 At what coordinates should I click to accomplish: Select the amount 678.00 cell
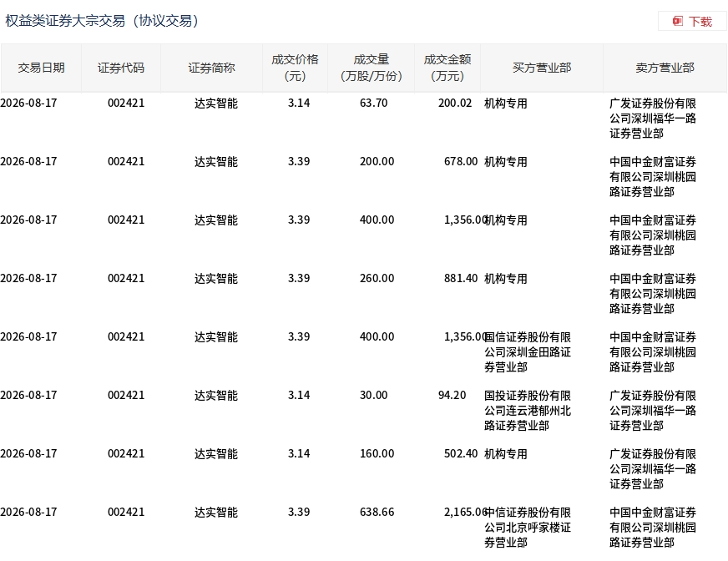click(461, 162)
